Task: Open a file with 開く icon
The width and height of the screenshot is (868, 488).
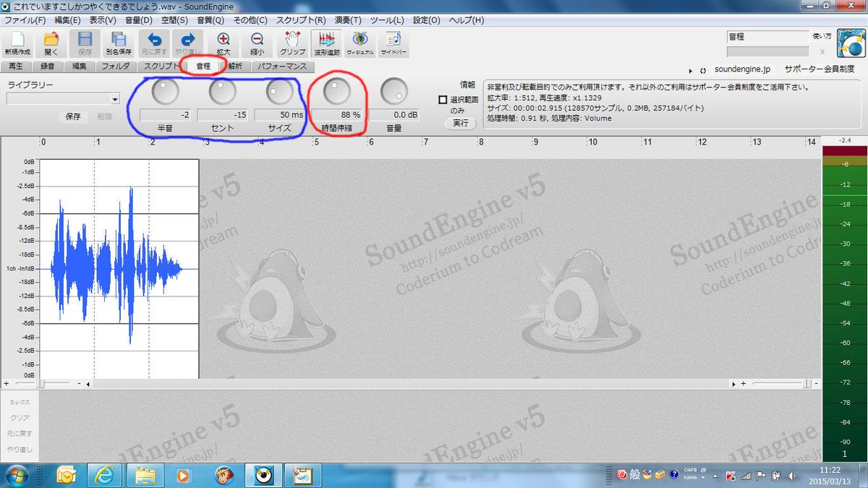Action: pos(51,43)
